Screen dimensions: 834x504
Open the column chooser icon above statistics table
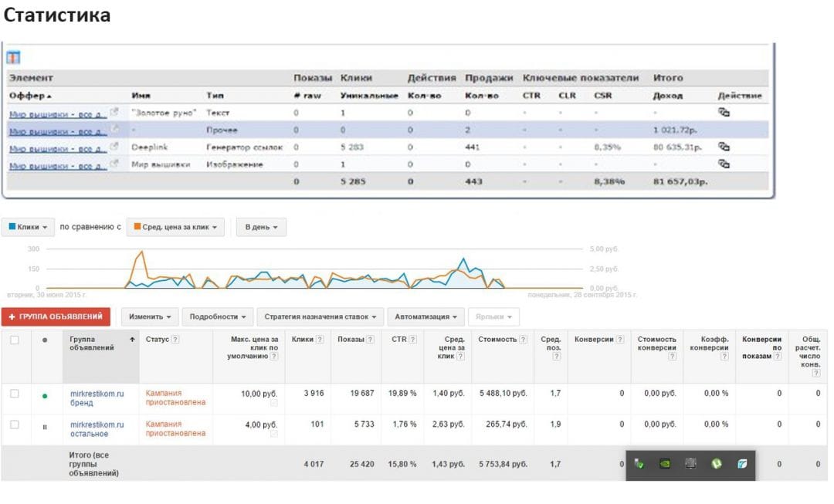click(13, 57)
